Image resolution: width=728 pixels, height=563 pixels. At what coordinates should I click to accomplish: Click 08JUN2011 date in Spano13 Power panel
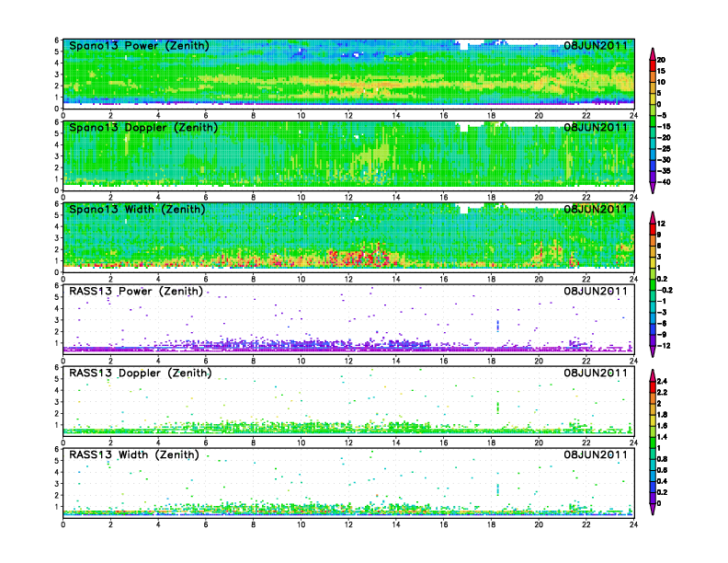(596, 46)
